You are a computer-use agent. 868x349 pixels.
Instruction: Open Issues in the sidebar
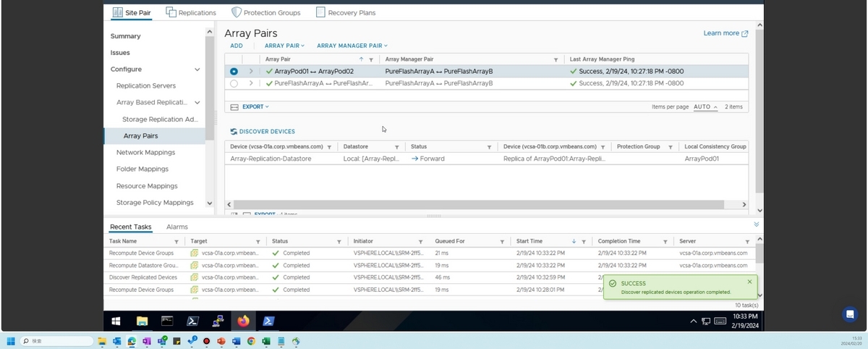click(x=120, y=53)
